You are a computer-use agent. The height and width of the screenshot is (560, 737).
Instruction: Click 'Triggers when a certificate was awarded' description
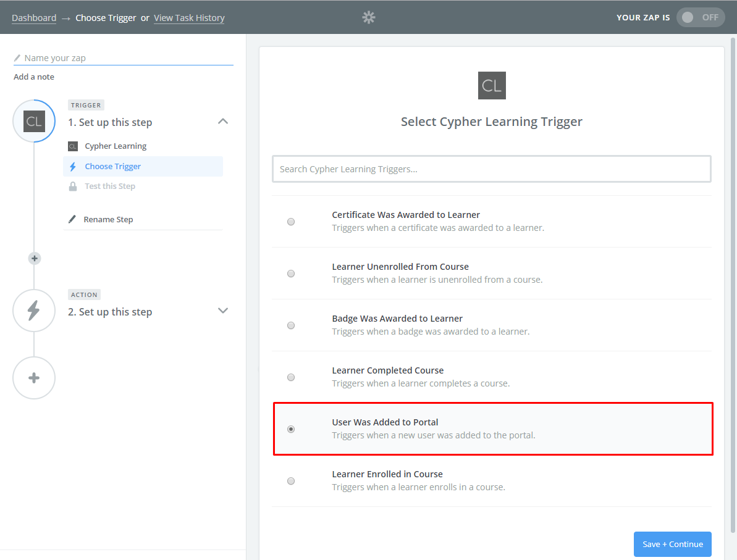(438, 228)
